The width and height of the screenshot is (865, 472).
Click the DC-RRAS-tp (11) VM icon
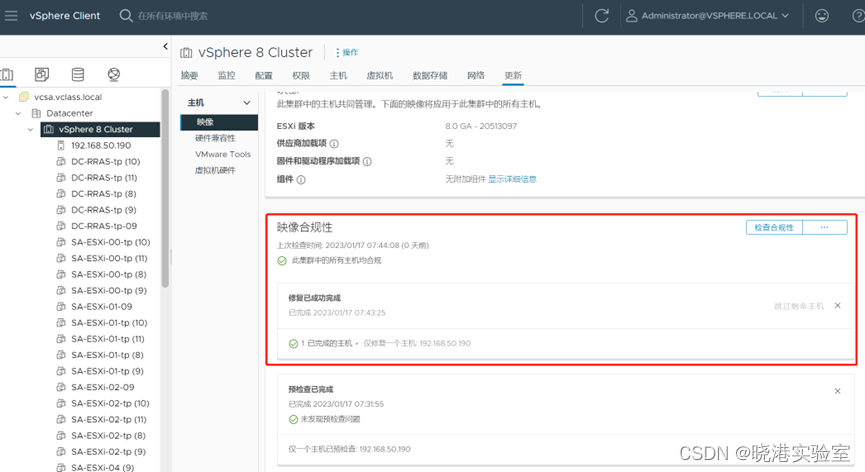[x=61, y=178]
